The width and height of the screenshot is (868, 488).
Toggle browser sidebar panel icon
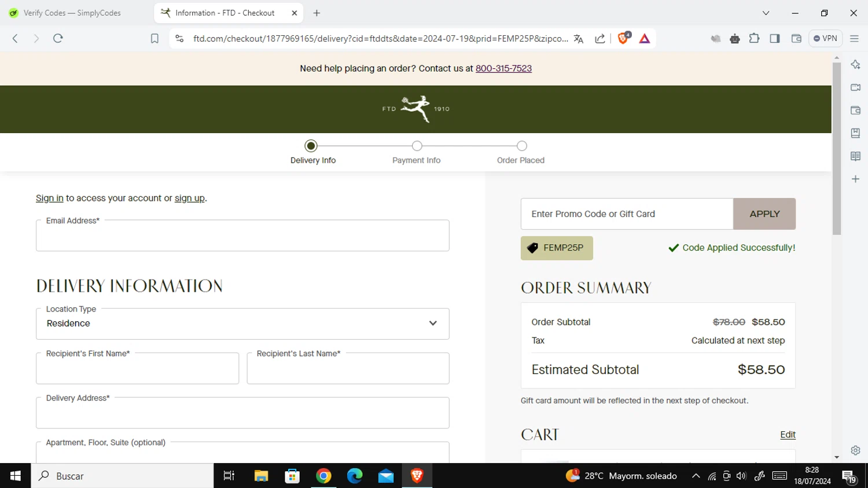coord(775,39)
